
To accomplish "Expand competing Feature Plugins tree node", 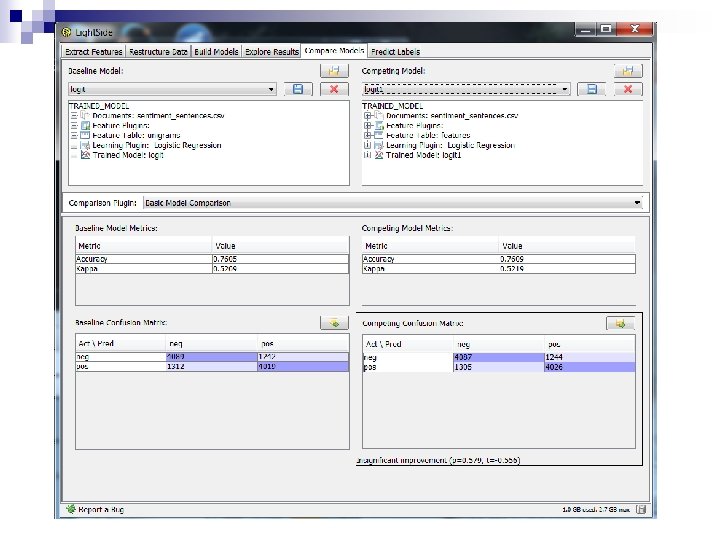I will tap(367, 125).
